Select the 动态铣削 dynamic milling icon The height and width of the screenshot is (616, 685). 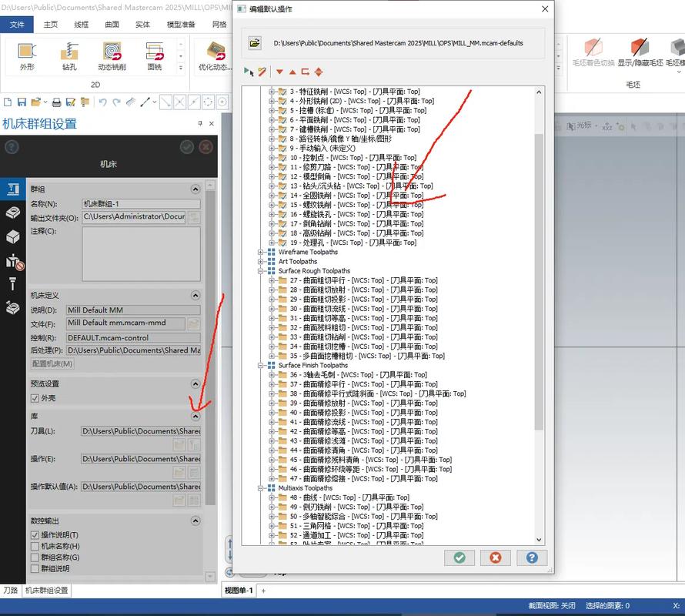tap(112, 52)
